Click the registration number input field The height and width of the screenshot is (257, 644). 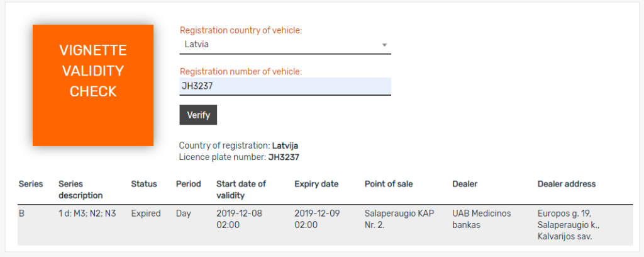point(285,86)
